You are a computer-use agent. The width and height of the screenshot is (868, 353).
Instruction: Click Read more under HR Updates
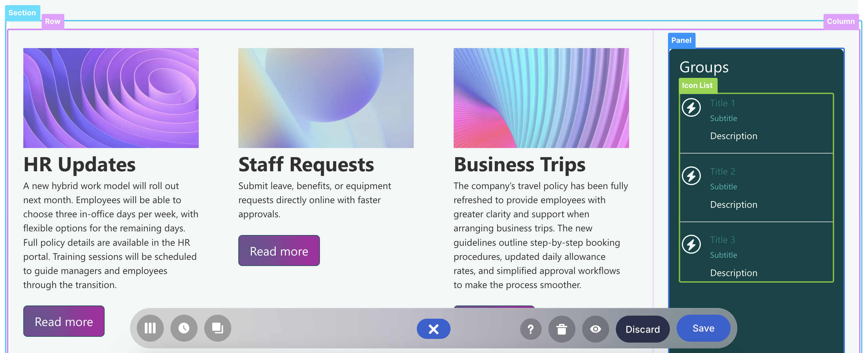tap(64, 321)
